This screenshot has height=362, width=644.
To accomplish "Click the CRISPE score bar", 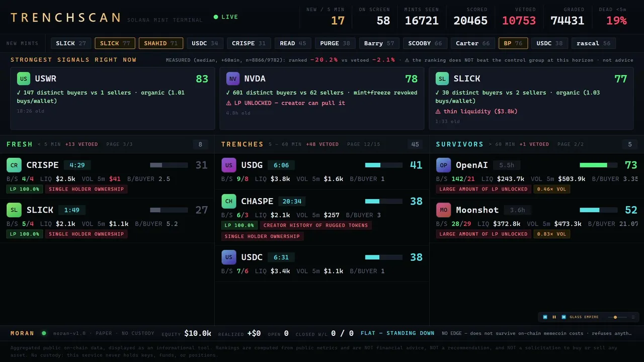I will tap(169, 165).
